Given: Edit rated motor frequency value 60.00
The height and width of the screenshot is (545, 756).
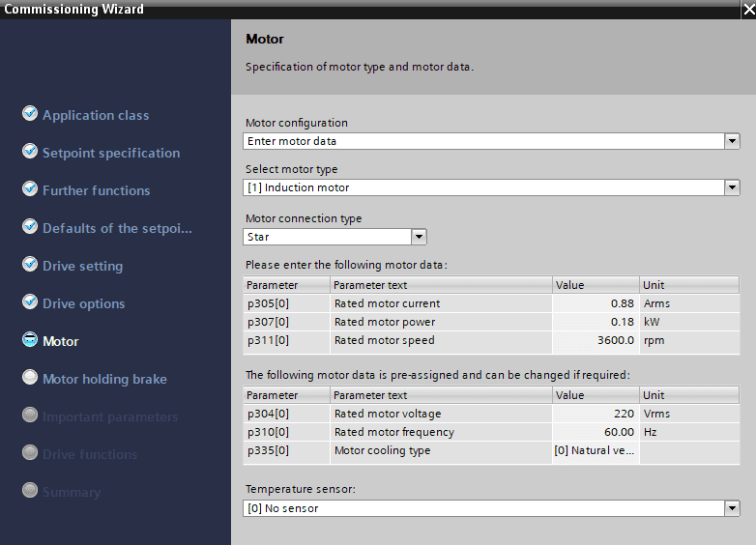Looking at the screenshot, I should pos(596,432).
